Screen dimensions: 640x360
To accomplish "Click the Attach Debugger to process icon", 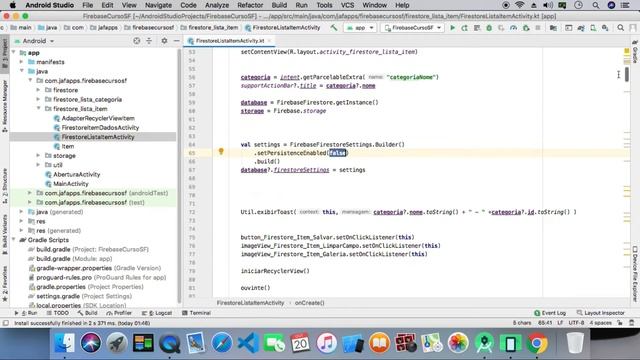I will coord(526,28).
